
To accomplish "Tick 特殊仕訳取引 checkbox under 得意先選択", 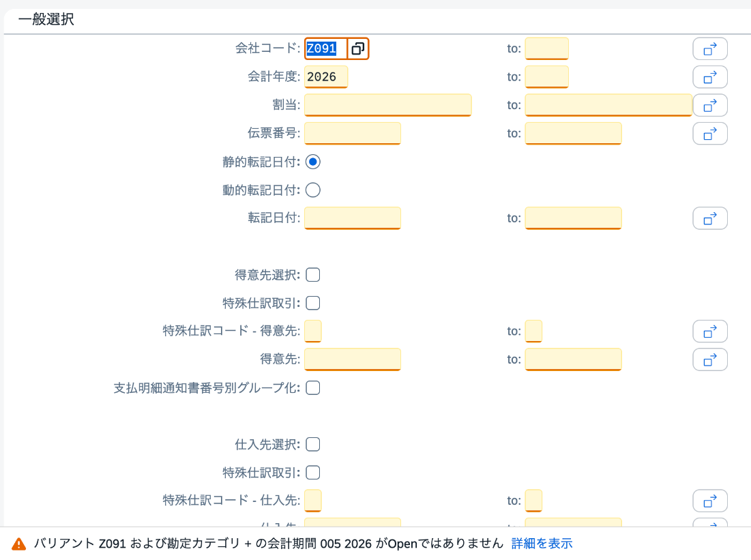I will 313,304.
